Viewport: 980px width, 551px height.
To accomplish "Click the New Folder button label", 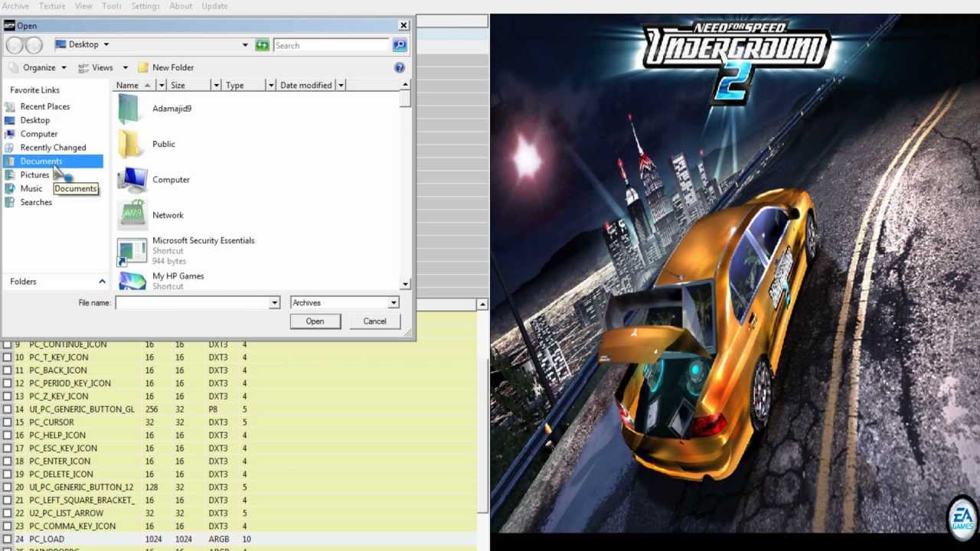I will point(173,67).
